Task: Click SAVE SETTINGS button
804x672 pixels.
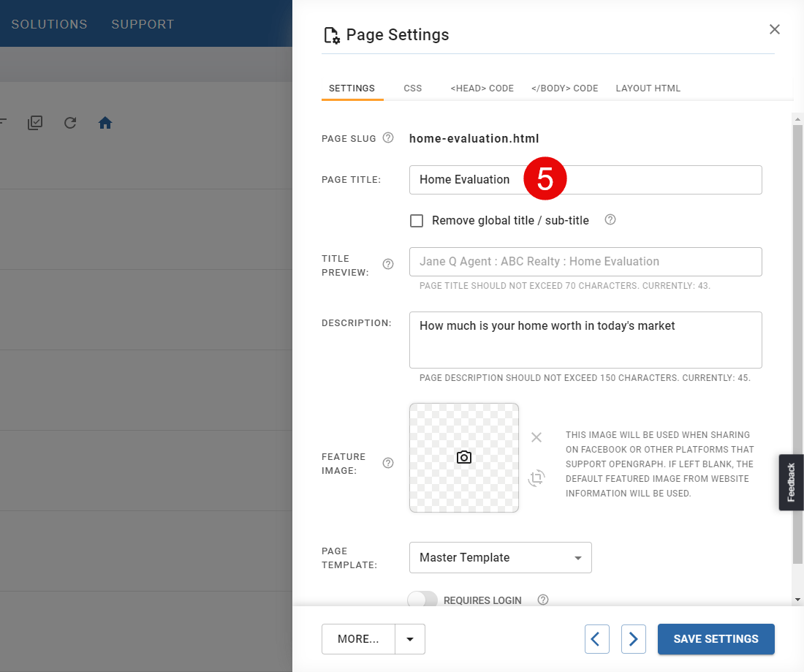Action: pos(716,638)
